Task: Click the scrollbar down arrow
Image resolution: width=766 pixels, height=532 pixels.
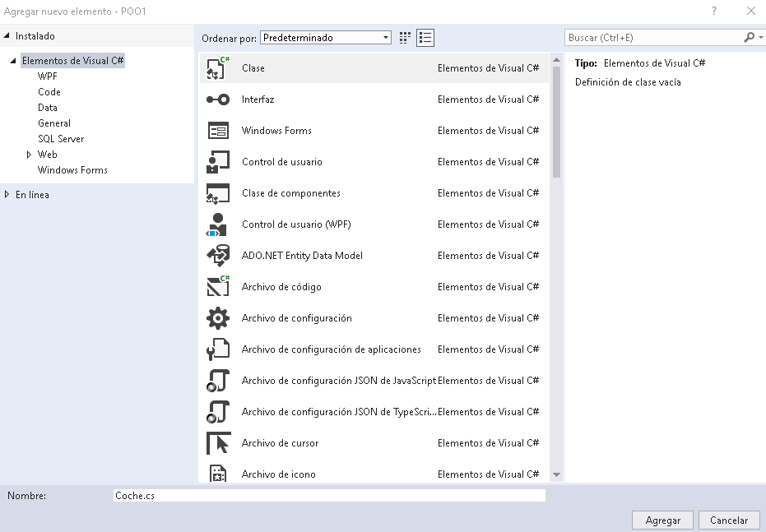Action: (556, 474)
